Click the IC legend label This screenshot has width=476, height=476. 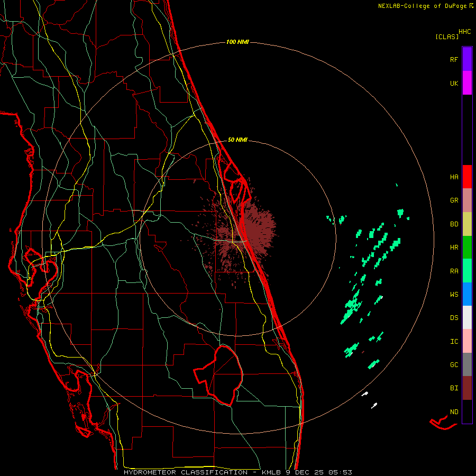pyautogui.click(x=454, y=342)
